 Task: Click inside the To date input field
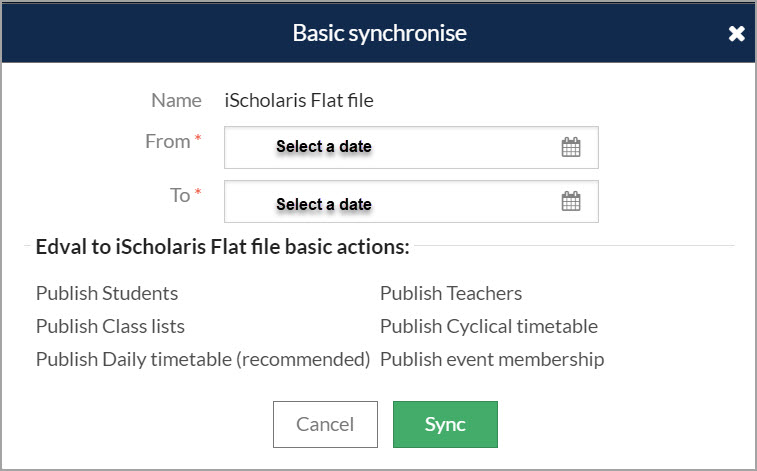click(x=400, y=201)
